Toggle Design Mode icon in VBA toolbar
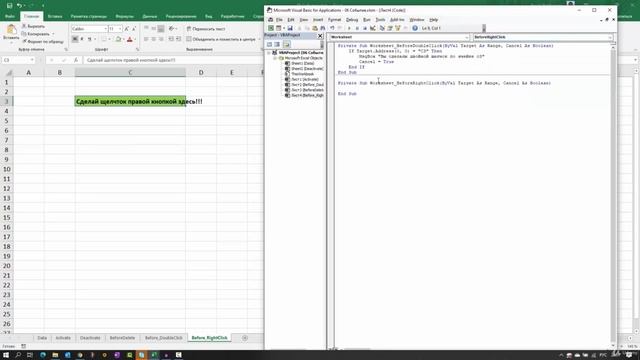The width and height of the screenshot is (640, 360). pos(373,28)
